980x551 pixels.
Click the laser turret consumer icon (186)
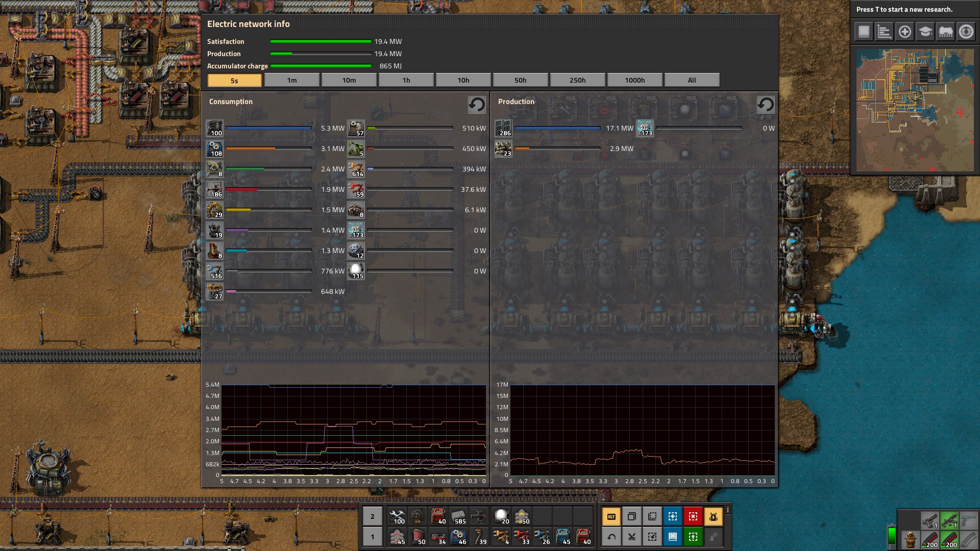[x=214, y=189]
